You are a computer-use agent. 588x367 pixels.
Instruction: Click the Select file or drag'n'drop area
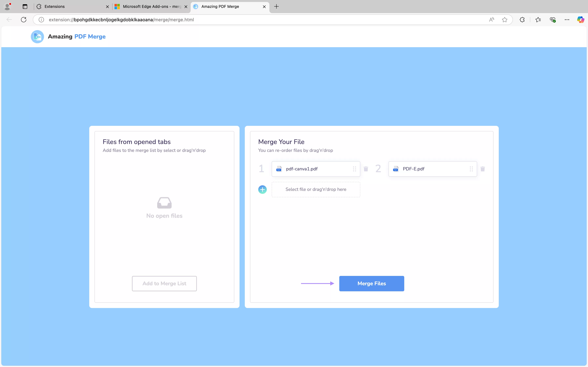(316, 189)
